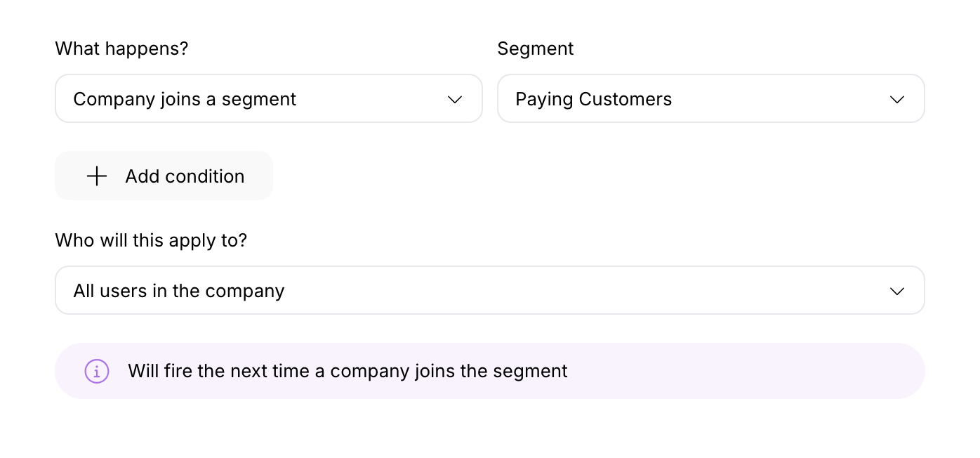Select the What happens? section label
Image resolution: width=980 pixels, height=458 pixels.
click(x=121, y=48)
